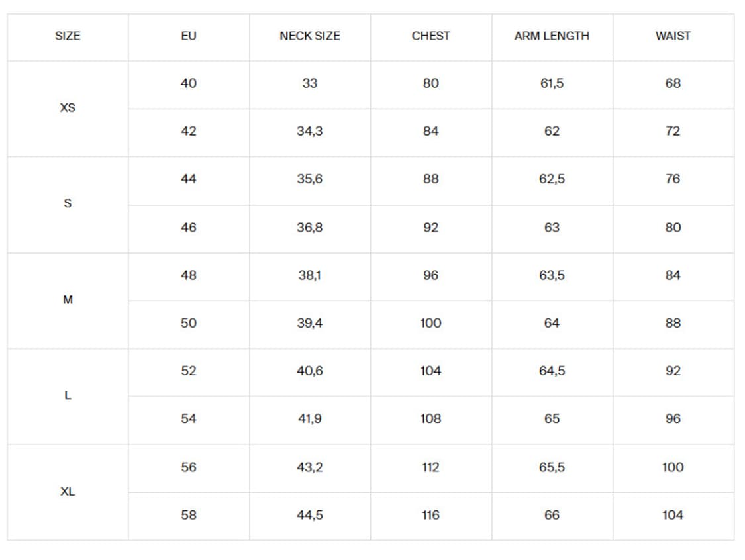Click the M size label
The image size is (745, 560).
pos(68,299)
